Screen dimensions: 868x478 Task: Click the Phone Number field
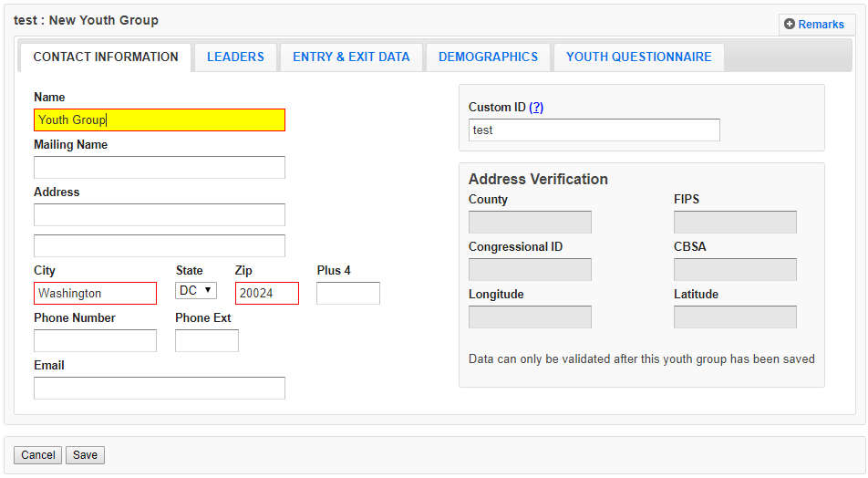coord(95,341)
